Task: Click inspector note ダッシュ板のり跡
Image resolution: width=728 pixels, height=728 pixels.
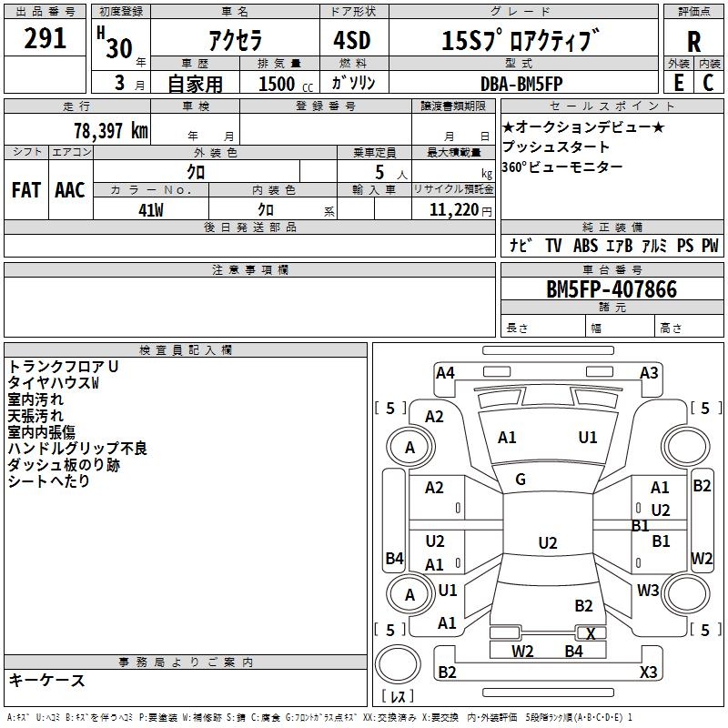Action: [x=64, y=464]
